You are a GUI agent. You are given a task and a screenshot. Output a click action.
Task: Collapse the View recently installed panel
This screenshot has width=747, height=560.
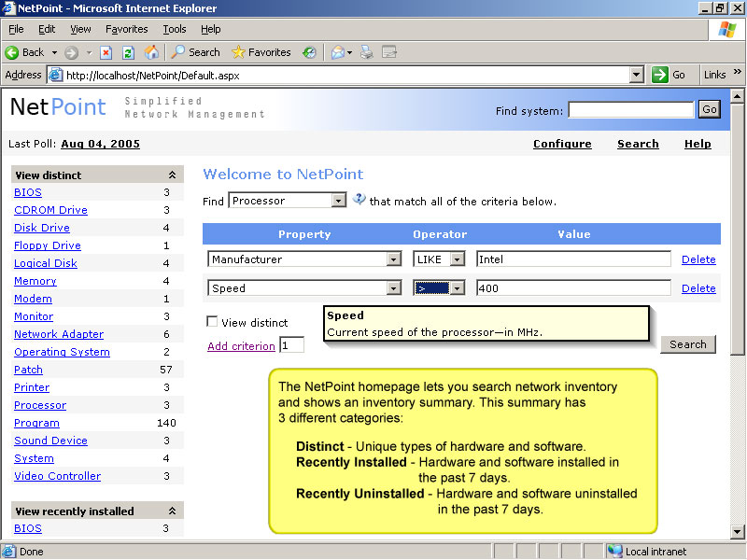[x=172, y=511]
